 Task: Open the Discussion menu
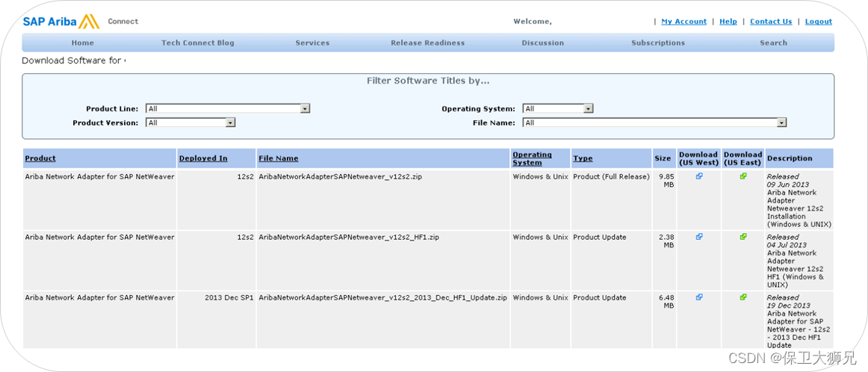pos(542,43)
